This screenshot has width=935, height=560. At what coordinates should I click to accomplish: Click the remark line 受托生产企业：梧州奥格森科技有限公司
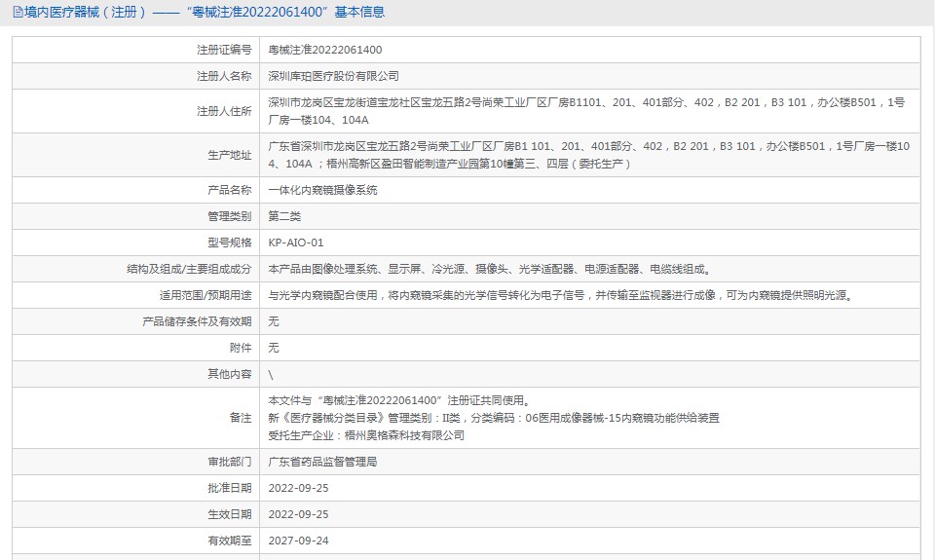tap(366, 435)
